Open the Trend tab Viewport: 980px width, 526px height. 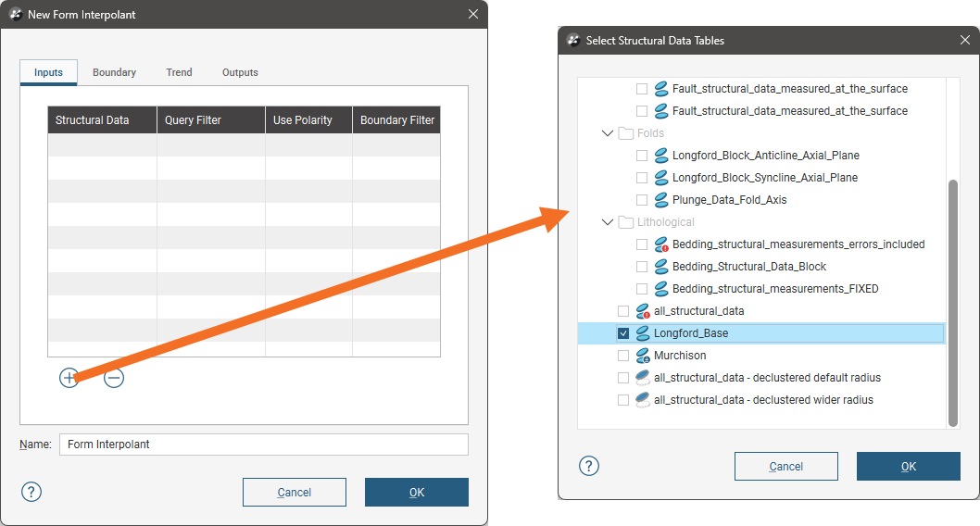[x=179, y=72]
